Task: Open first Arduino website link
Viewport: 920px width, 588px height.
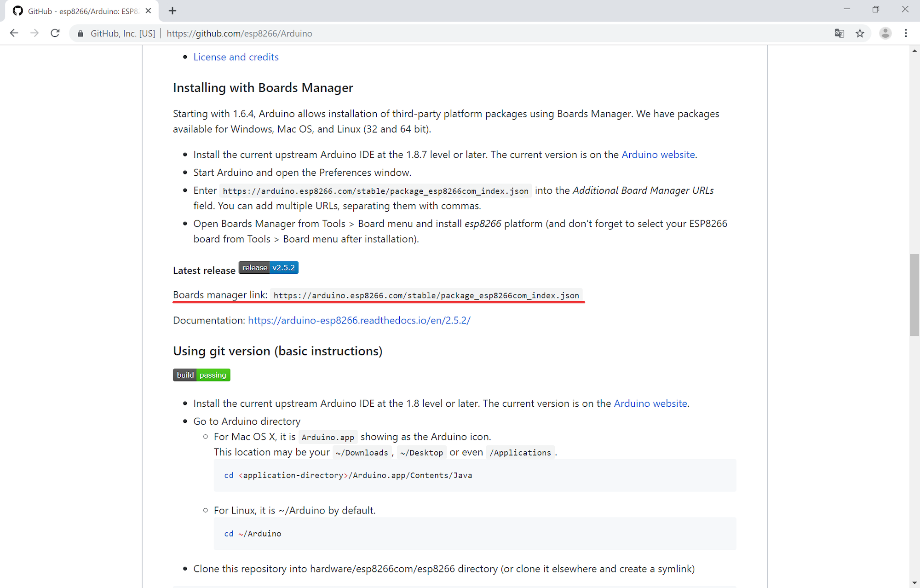Action: pyautogui.click(x=658, y=155)
